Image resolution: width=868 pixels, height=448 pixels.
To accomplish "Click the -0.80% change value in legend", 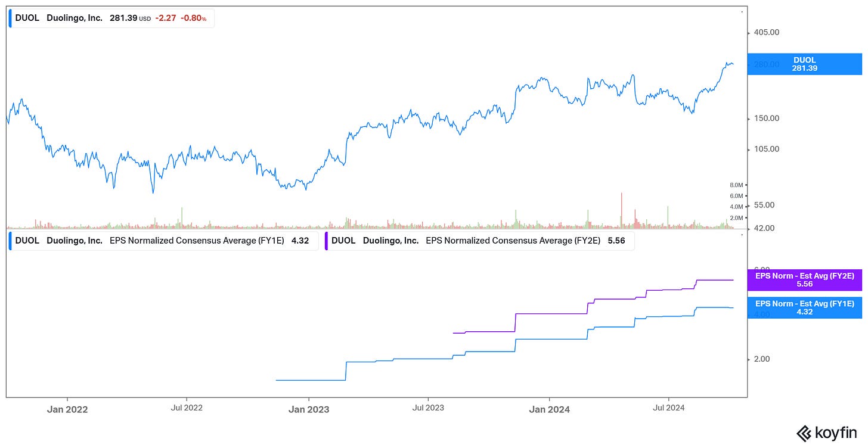I will pyautogui.click(x=193, y=18).
